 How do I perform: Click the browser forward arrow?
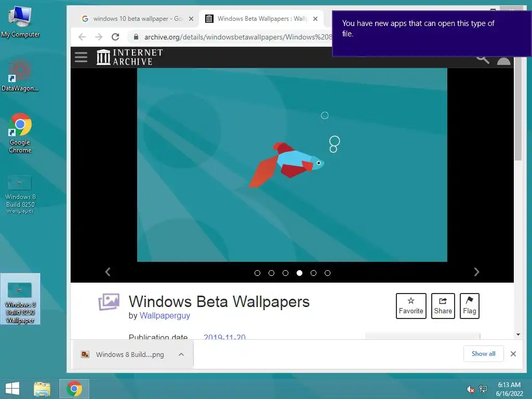(x=99, y=37)
